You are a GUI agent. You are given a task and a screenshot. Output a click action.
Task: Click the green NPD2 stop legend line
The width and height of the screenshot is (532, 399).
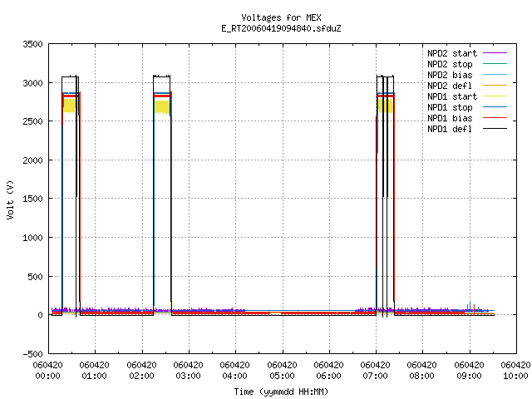[495, 63]
